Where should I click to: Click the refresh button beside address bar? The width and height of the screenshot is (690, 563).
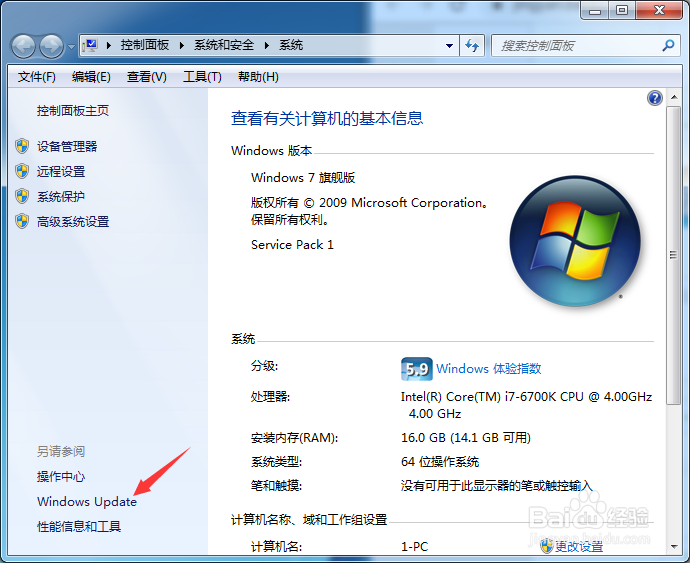pos(472,46)
